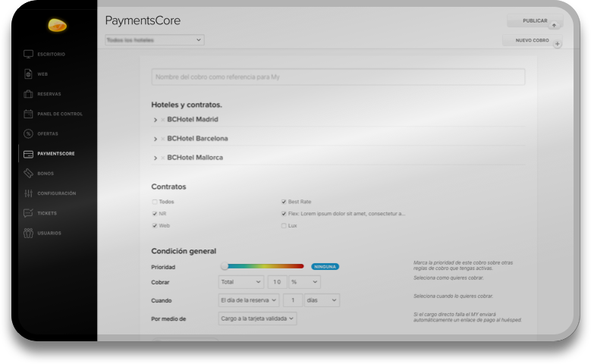Click the Ofertas percent icon
The height and width of the screenshot is (364, 591).
(28, 133)
